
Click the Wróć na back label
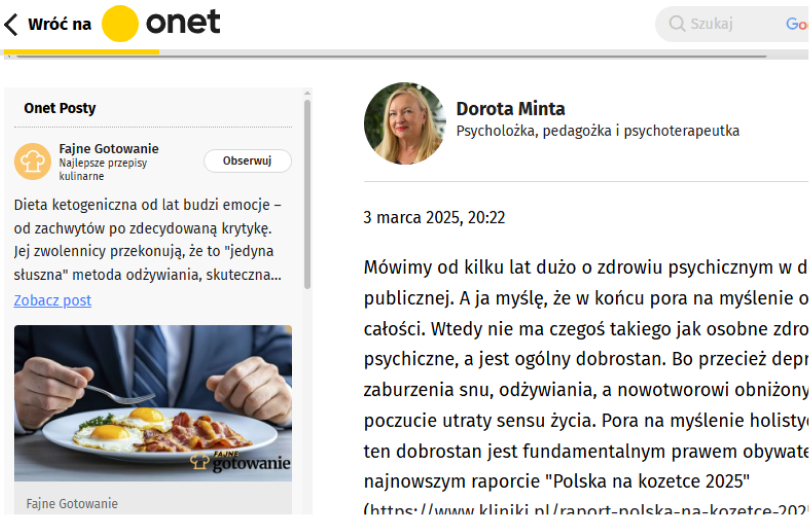[x=59, y=24]
